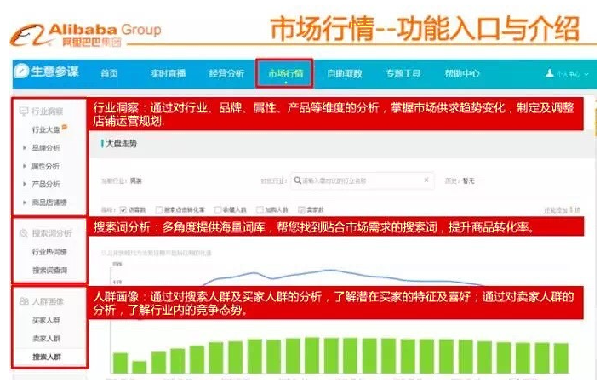Toggle the 卖家数 checkbox

click(302, 210)
